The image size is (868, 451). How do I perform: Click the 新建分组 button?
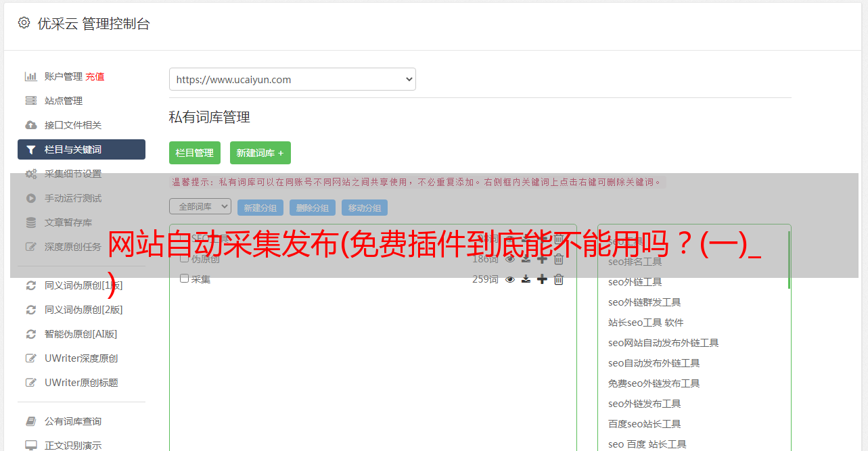pyautogui.click(x=260, y=208)
